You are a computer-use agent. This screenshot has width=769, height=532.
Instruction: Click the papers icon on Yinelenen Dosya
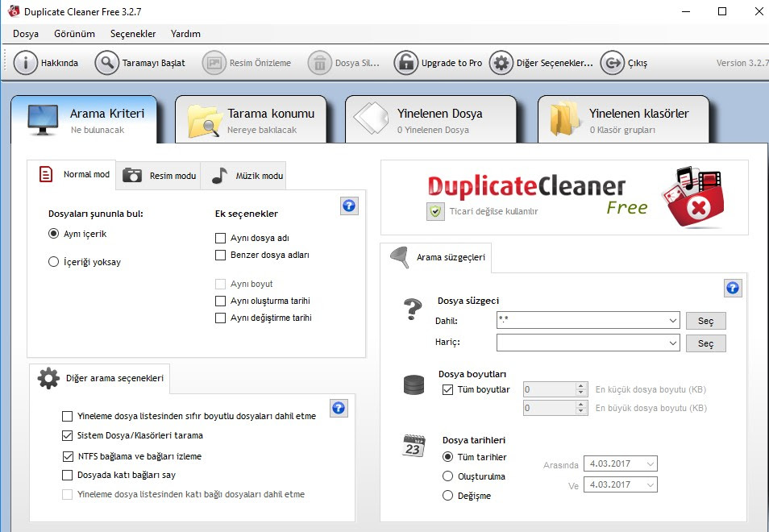pos(372,118)
